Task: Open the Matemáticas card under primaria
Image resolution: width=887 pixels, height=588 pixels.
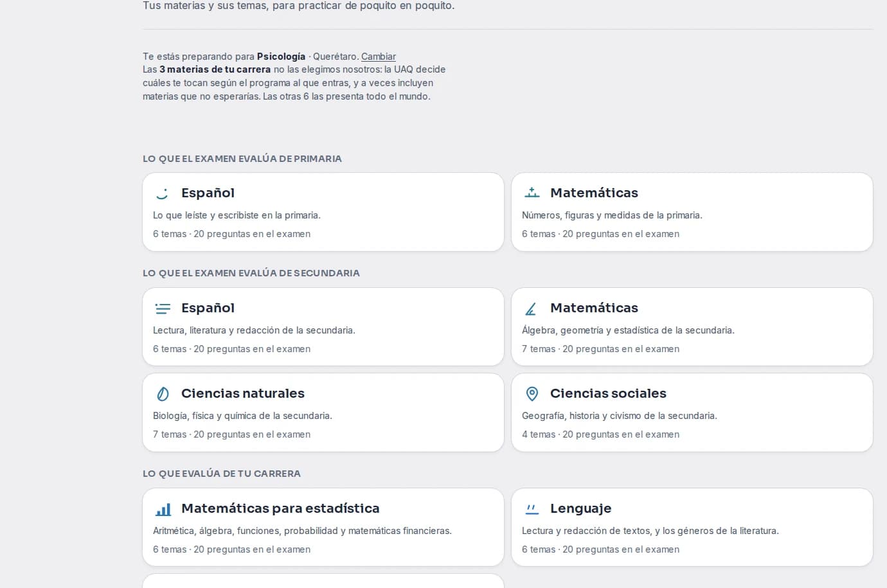Action: 692,212
